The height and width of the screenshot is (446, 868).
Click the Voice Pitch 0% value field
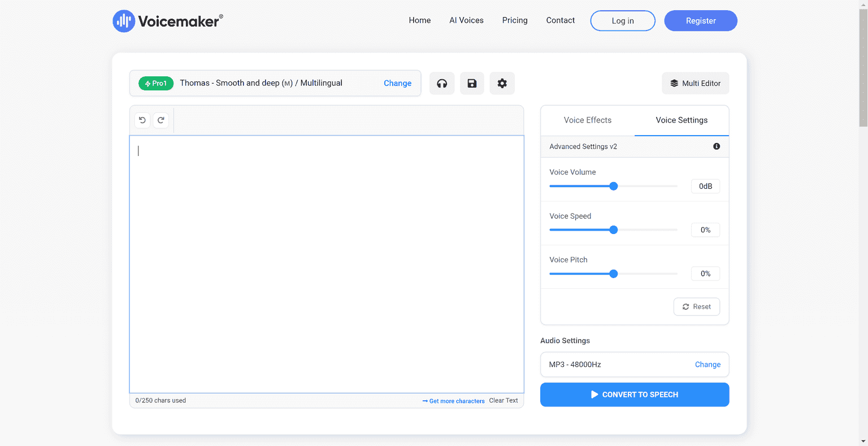(x=705, y=274)
